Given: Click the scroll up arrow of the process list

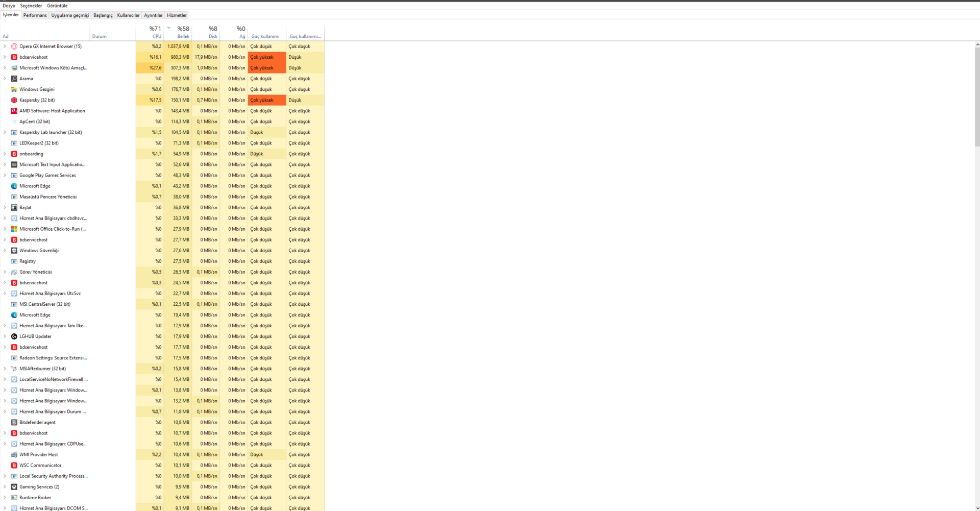Looking at the screenshot, I should (x=977, y=44).
